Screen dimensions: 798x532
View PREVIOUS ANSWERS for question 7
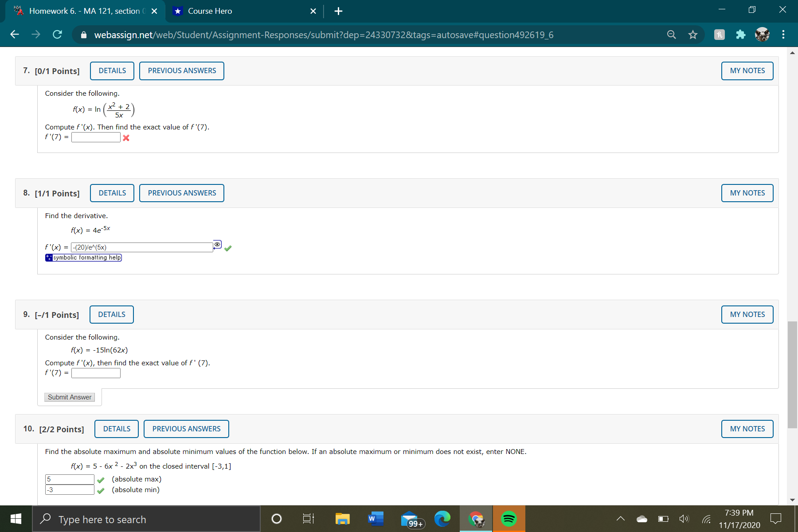182,71
